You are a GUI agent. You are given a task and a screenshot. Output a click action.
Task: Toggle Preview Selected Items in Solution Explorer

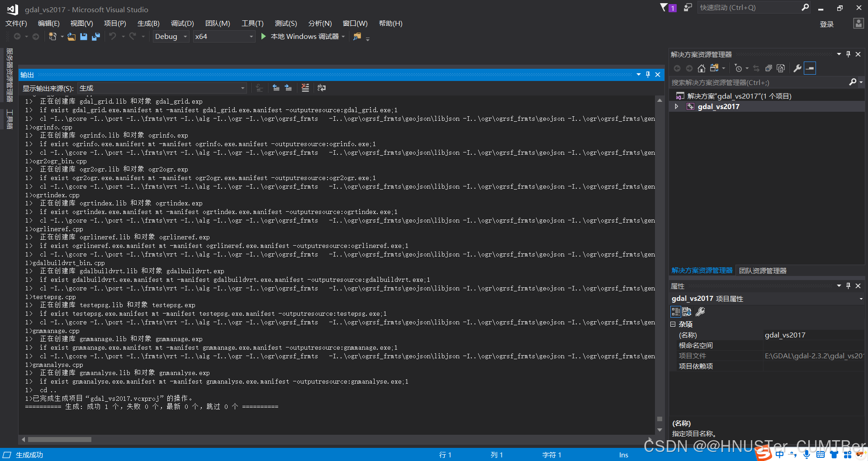810,68
